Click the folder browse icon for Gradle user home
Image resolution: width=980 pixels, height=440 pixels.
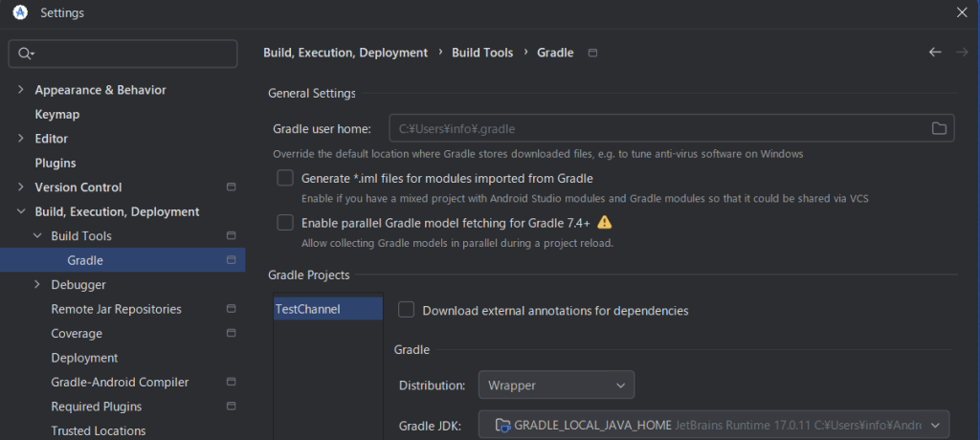pos(939,129)
